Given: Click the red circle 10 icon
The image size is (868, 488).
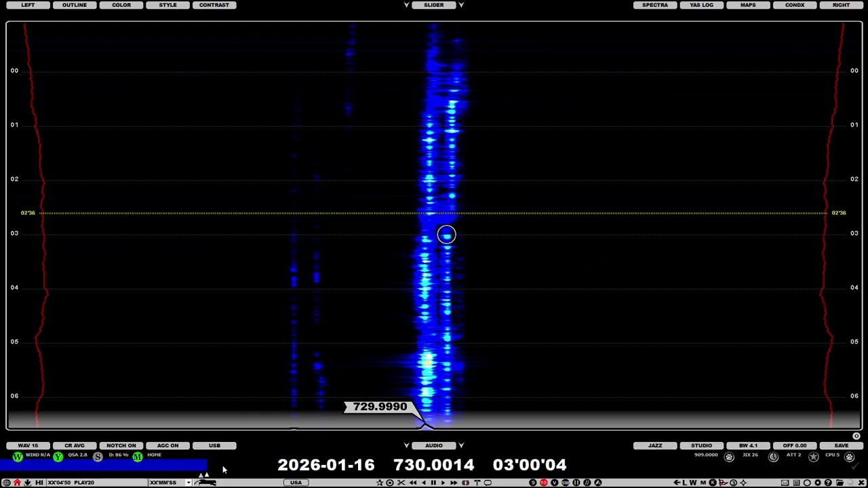Looking at the screenshot, I should [543, 483].
